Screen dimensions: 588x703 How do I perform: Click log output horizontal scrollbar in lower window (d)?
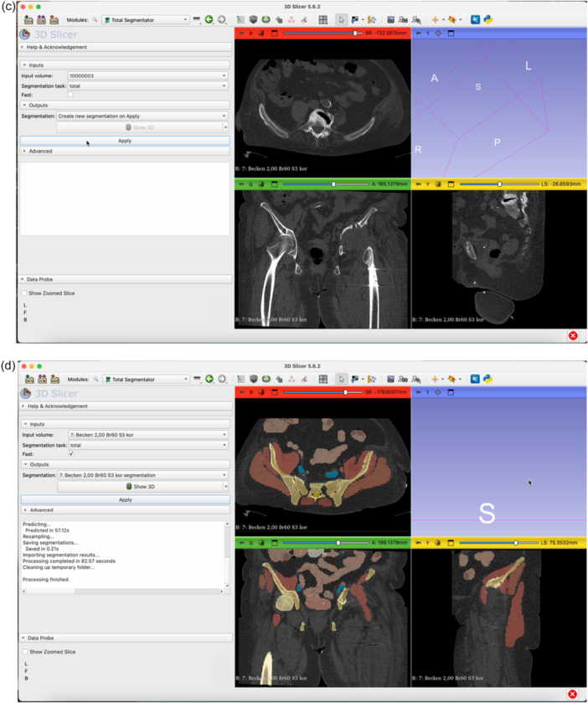pos(122,592)
